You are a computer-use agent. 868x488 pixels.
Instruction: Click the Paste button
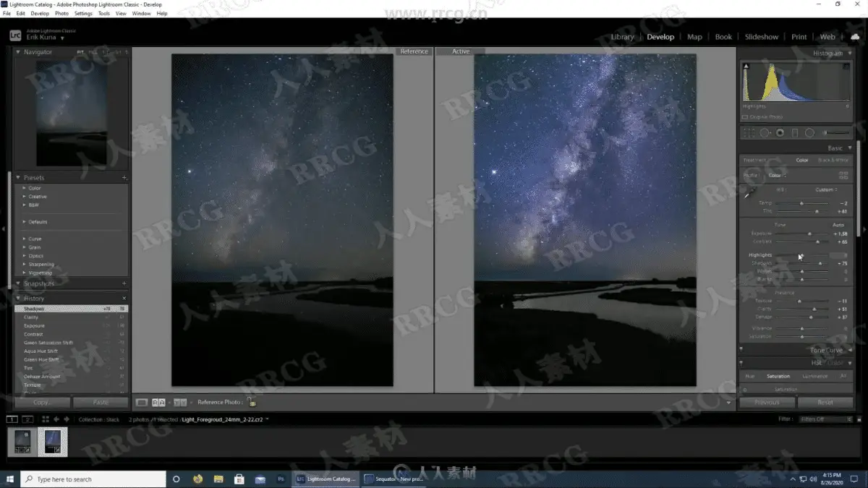click(x=101, y=402)
